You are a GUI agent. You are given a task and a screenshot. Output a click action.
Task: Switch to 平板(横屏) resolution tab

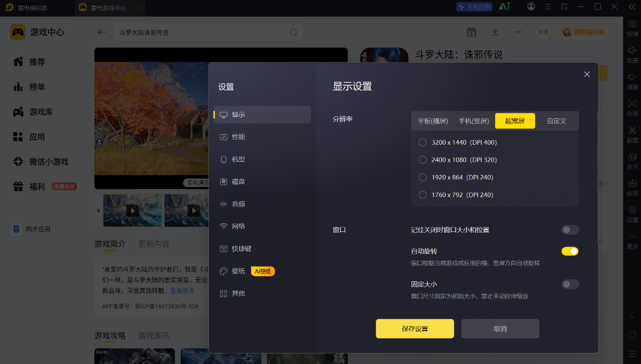pos(433,121)
